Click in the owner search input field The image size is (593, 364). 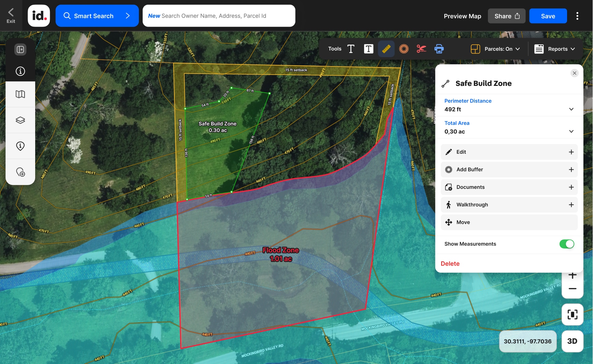pyautogui.click(x=218, y=15)
